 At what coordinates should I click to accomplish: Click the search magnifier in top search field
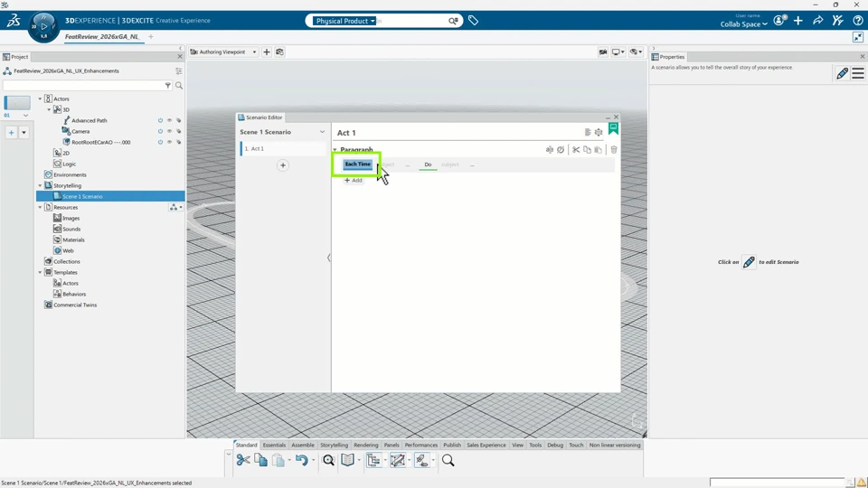[453, 21]
